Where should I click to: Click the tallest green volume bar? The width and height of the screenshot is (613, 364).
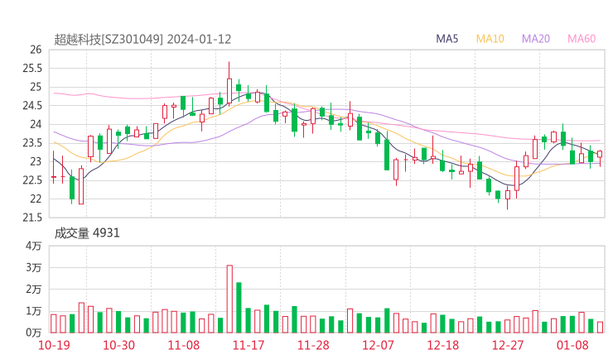coord(239,308)
